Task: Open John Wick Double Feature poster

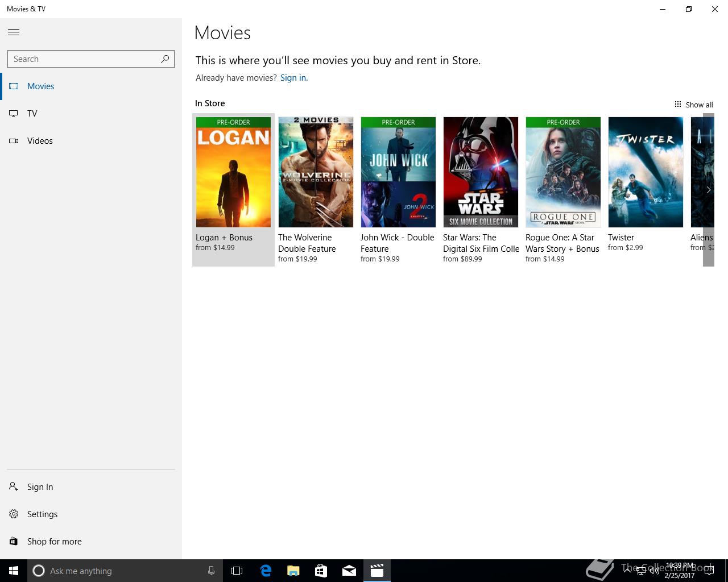Action: pyautogui.click(x=398, y=172)
